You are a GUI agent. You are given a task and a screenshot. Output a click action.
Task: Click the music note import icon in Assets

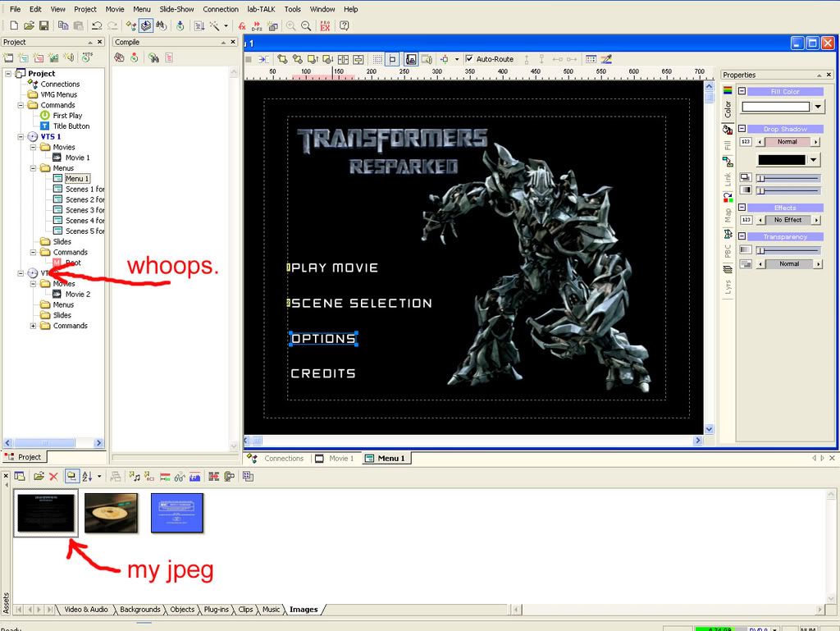tap(135, 476)
